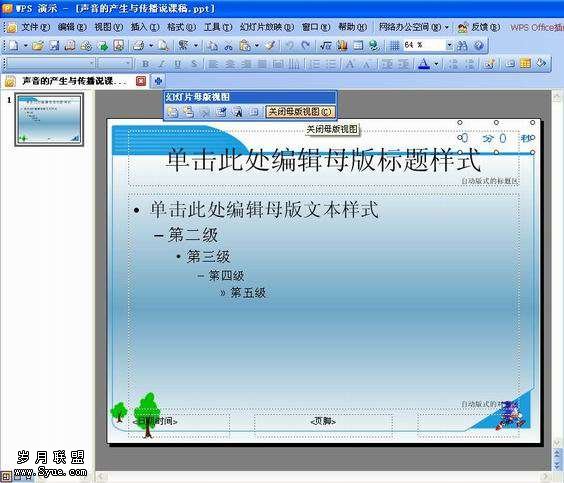Viewport: 564px width, 483px height.
Task: Click the 繁 Chinese conversion icon
Action: [183, 46]
